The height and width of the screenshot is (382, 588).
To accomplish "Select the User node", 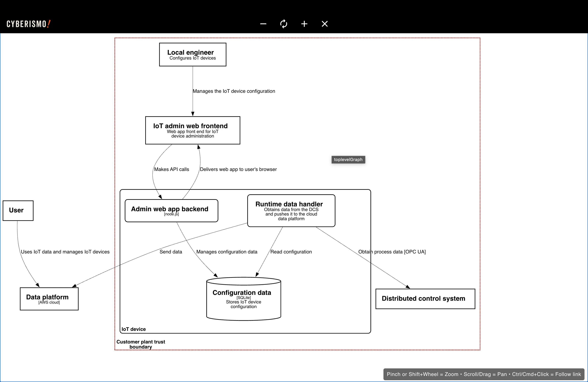I will point(18,211).
